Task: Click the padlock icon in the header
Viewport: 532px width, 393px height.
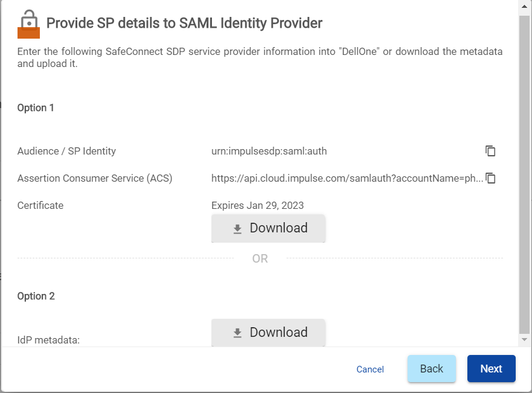Action: coord(28,24)
